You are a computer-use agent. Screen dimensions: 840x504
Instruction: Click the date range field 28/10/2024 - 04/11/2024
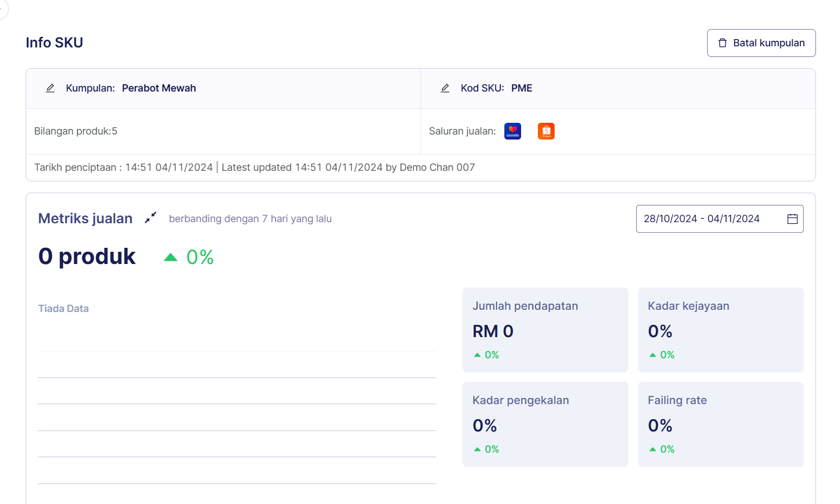(x=701, y=219)
